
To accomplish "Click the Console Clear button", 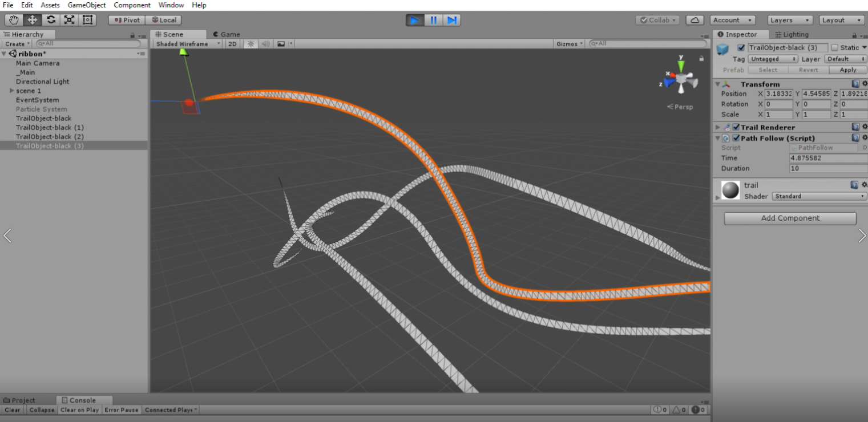I will pyautogui.click(x=13, y=410).
